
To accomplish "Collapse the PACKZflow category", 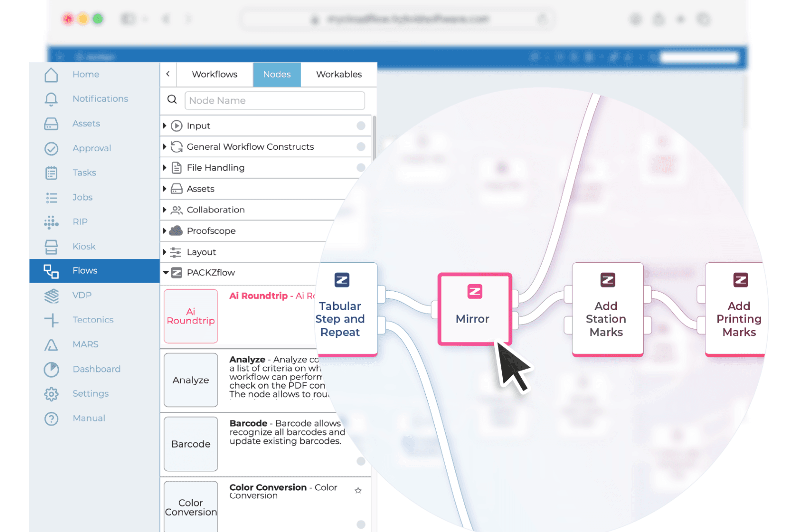I will click(x=165, y=273).
